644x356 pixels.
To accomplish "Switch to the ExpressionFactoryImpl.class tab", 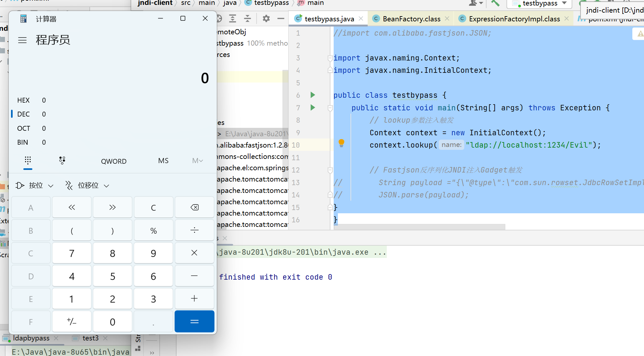I will pyautogui.click(x=514, y=19).
